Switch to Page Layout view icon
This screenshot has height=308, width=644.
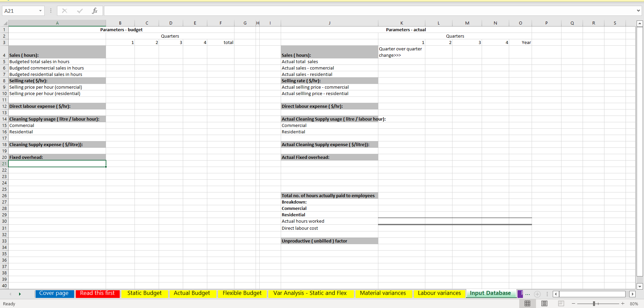[544, 304]
